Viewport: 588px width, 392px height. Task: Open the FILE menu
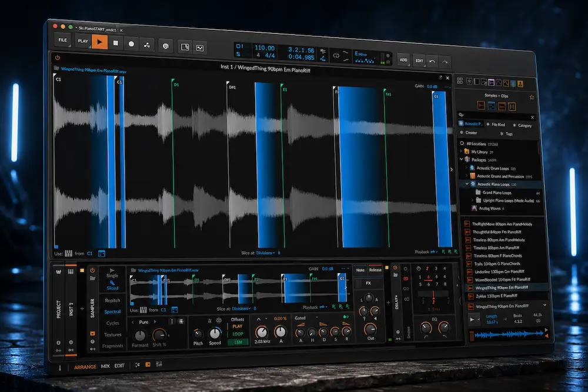point(63,40)
